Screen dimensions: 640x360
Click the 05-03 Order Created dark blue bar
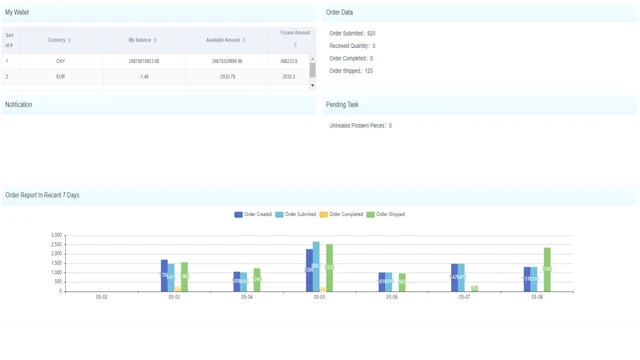[x=164, y=276]
